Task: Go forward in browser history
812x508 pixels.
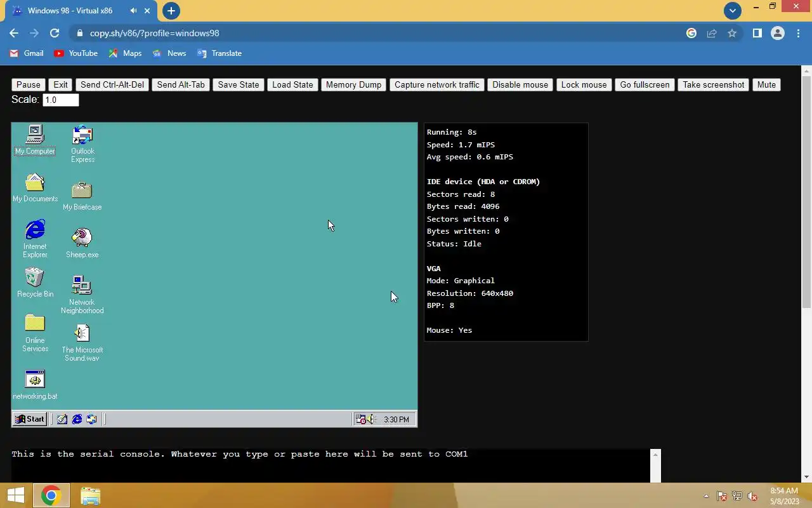Action: pos(34,33)
